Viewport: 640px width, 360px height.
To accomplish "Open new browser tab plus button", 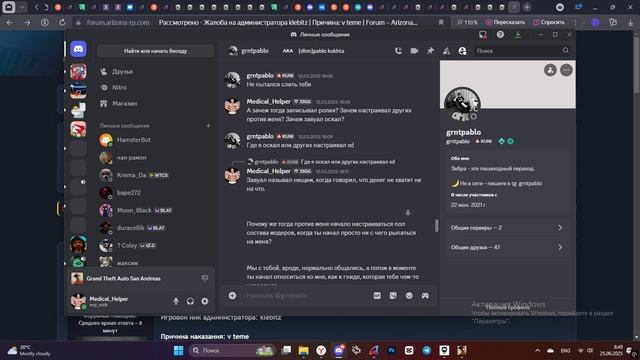I will (x=527, y=7).
